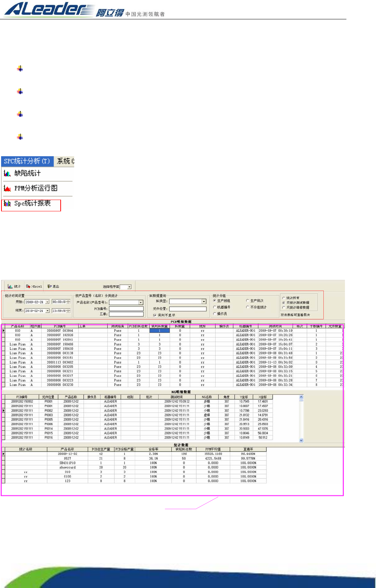Screen dimensions: 376x588
Task: Click the Spc统计报表 bar chart icon
Action: click(x=7, y=204)
